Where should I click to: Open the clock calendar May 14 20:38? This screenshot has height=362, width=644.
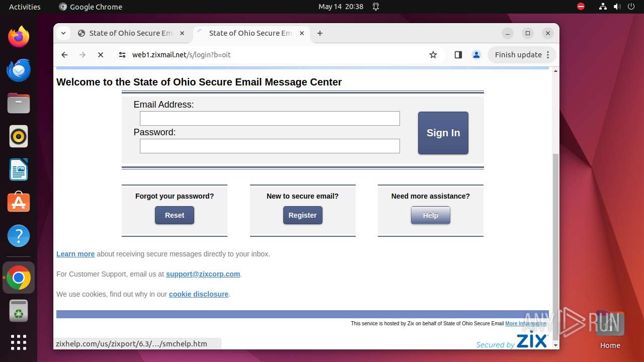click(341, 7)
